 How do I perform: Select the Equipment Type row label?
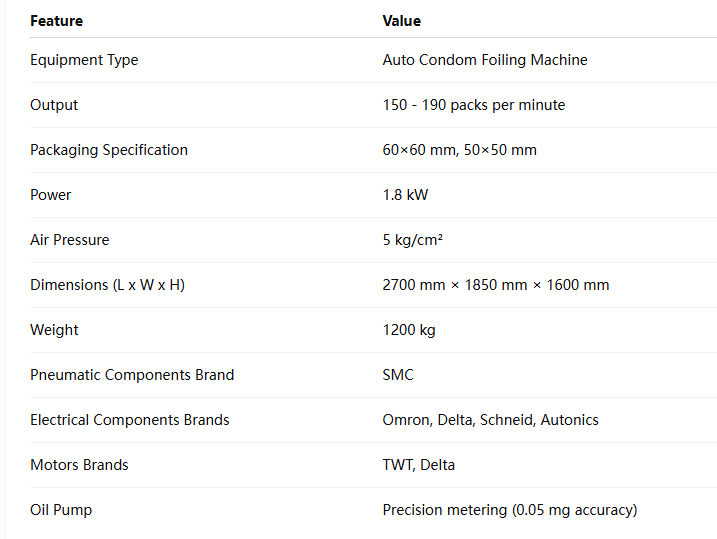[x=84, y=60]
